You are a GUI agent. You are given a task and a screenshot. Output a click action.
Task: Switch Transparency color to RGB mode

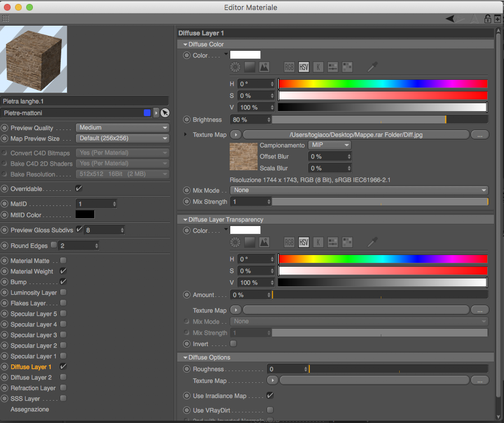click(289, 242)
